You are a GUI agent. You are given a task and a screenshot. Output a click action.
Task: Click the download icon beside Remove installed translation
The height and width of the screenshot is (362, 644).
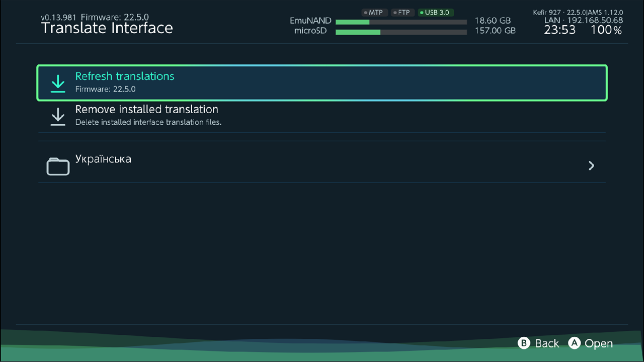pos(58,117)
